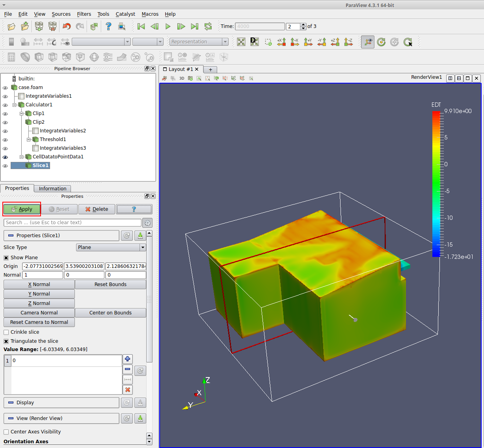Click the green add-value plus icon
The width and height of the screenshot is (484, 448).
pos(127,359)
